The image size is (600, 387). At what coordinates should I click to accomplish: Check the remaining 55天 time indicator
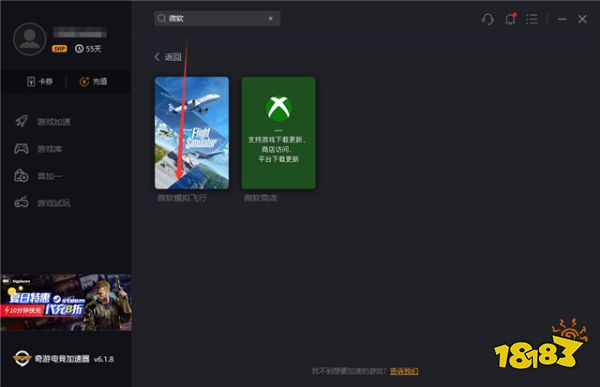[x=88, y=49]
